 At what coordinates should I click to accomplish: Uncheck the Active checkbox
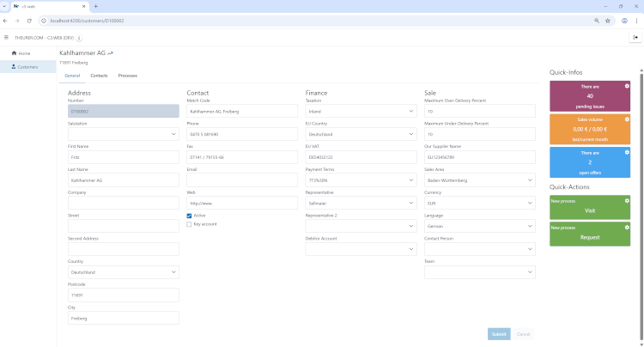[189, 216]
